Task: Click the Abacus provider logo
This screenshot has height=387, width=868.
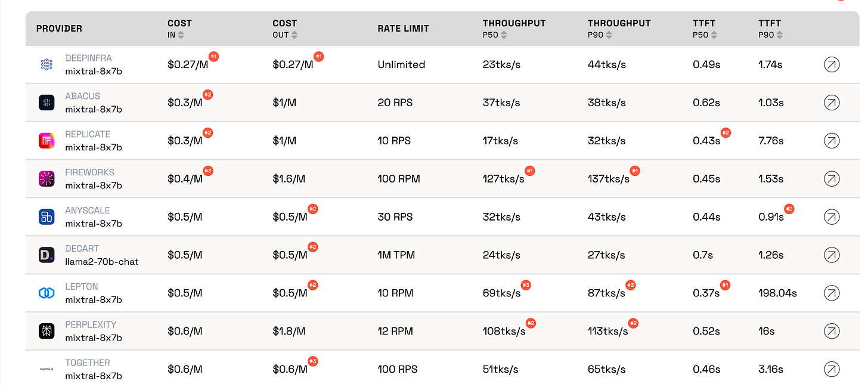Action: point(46,103)
